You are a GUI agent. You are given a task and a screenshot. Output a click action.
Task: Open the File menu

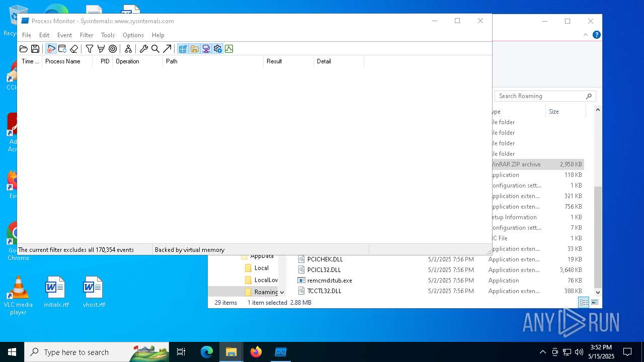(27, 35)
